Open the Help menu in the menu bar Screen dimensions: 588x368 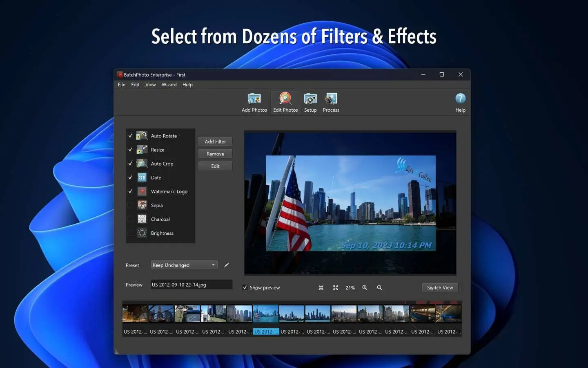(187, 85)
